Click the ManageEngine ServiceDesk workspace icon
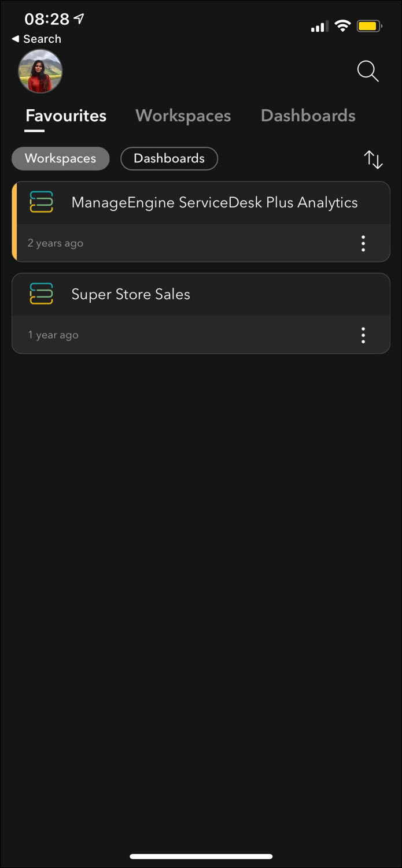402x868 pixels. click(x=41, y=202)
